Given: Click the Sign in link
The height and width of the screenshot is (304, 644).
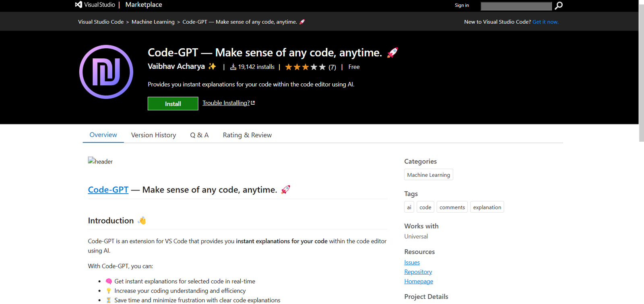Looking at the screenshot, I should pos(462,5).
